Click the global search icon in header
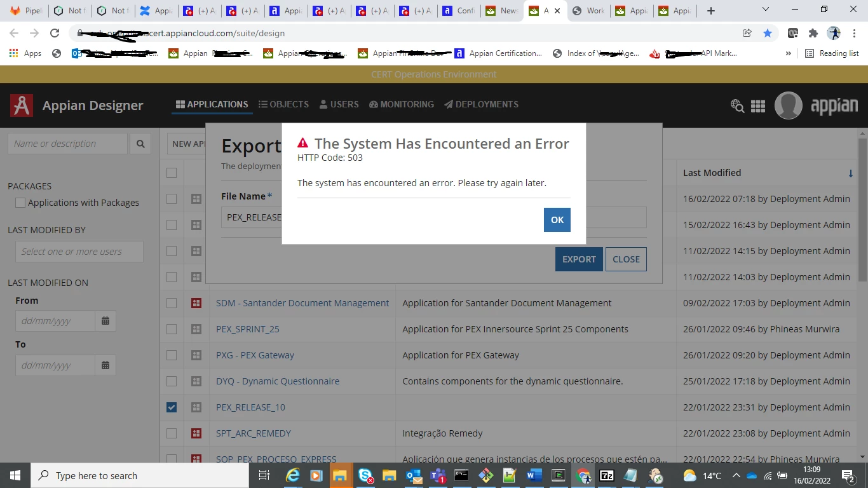 (737, 105)
